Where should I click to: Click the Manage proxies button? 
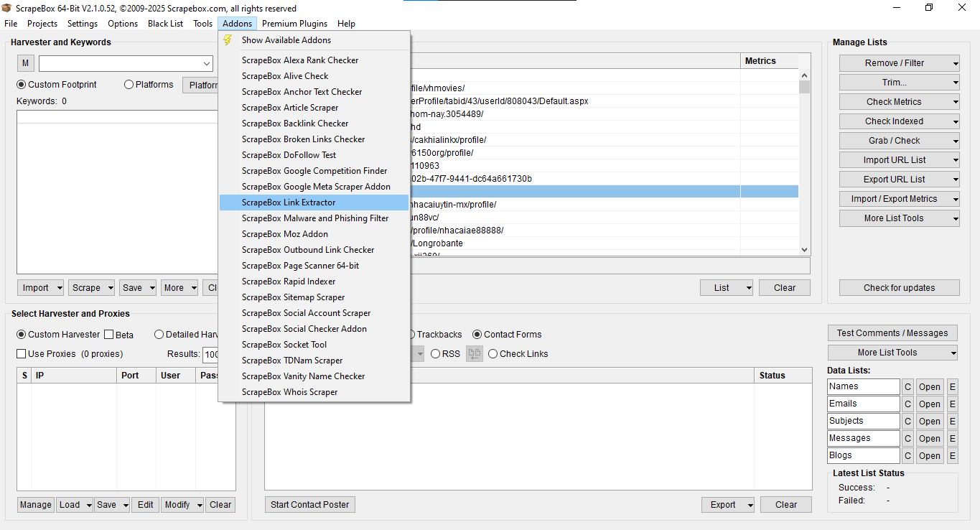point(35,505)
